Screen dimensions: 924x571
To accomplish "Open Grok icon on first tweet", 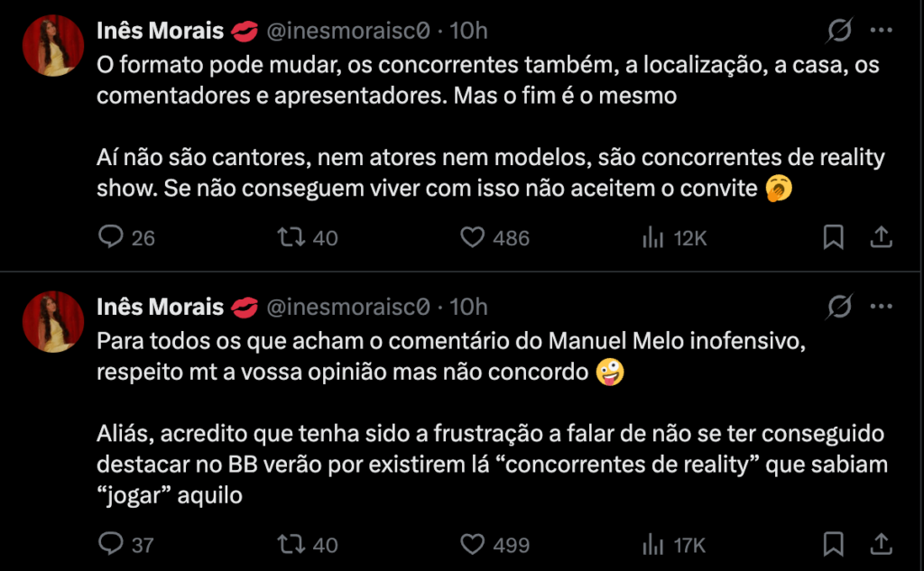I will tap(840, 32).
